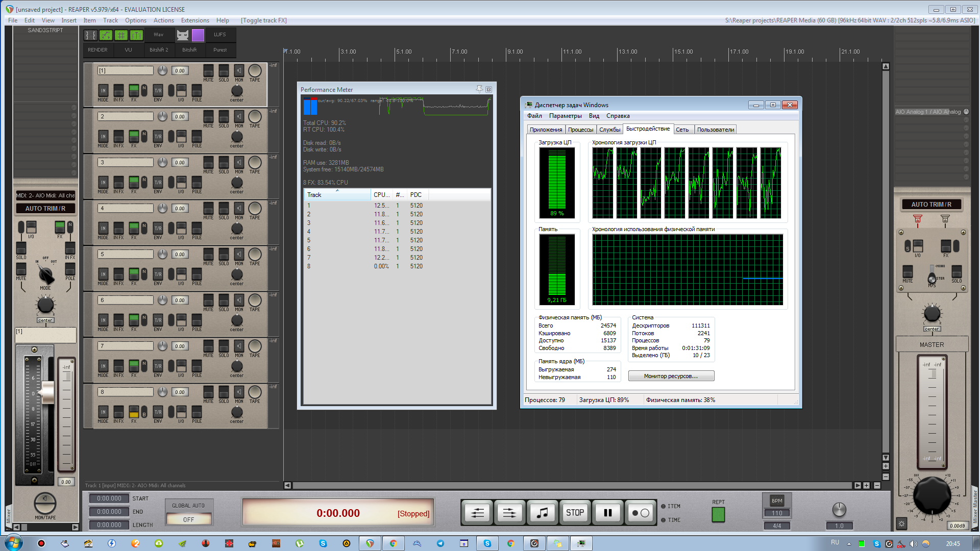The width and height of the screenshot is (980, 551).
Task: Sort by CPU column in Performance Meter
Action: (381, 195)
